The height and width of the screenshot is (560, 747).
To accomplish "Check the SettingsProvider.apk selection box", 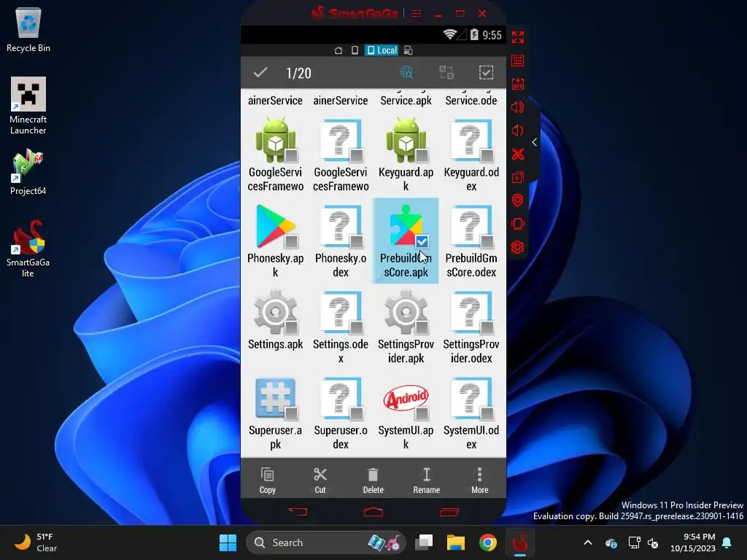I will tap(422, 327).
